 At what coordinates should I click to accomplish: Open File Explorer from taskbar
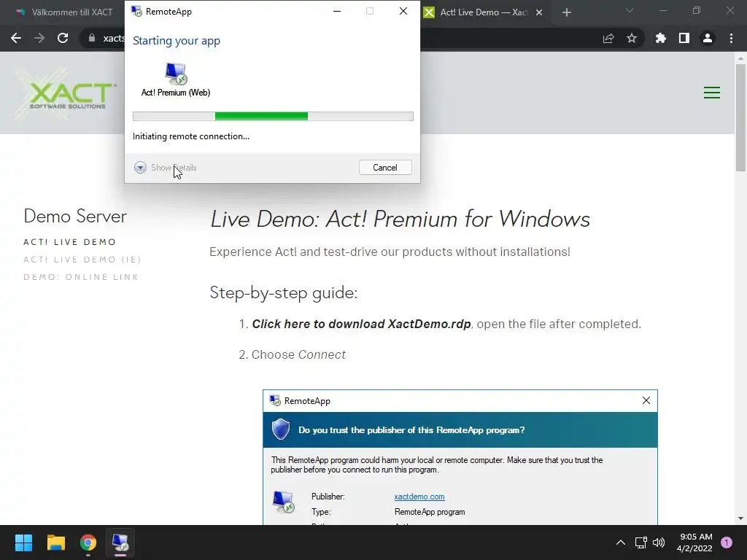click(55, 542)
